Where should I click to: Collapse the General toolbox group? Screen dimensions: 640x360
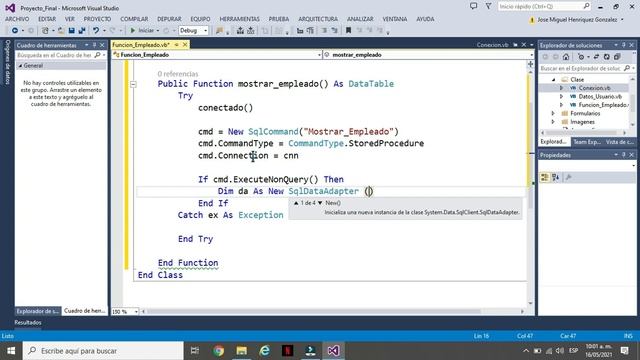(x=20, y=66)
